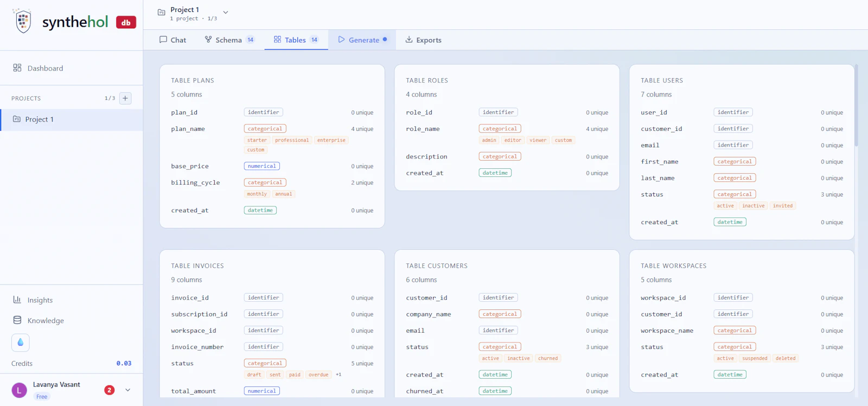Click the TABLE ROLES card title

(x=427, y=80)
